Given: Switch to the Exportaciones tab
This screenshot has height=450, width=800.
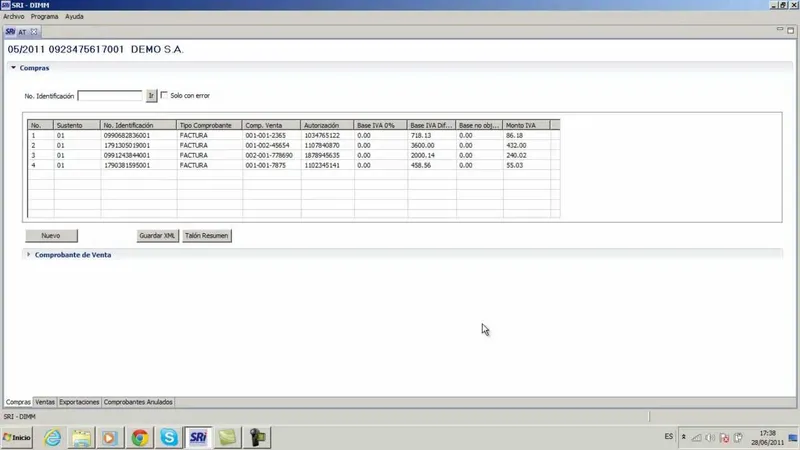Looking at the screenshot, I should pos(79,402).
